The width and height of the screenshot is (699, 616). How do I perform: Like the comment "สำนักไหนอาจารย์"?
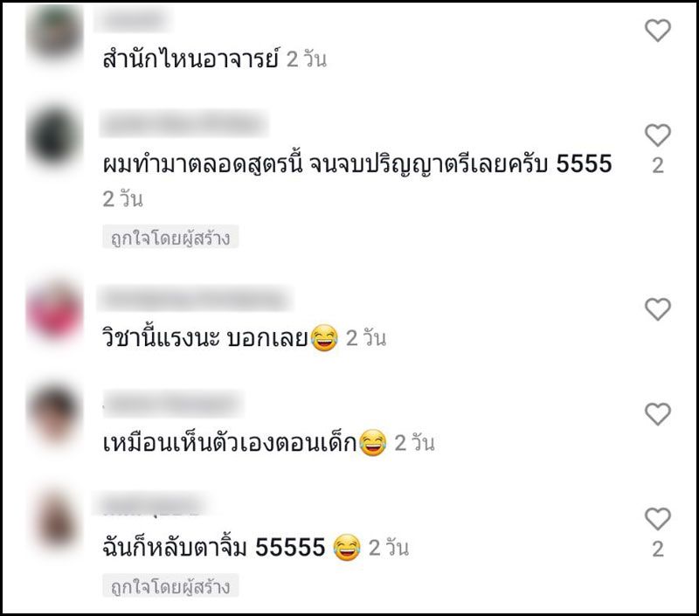(658, 31)
